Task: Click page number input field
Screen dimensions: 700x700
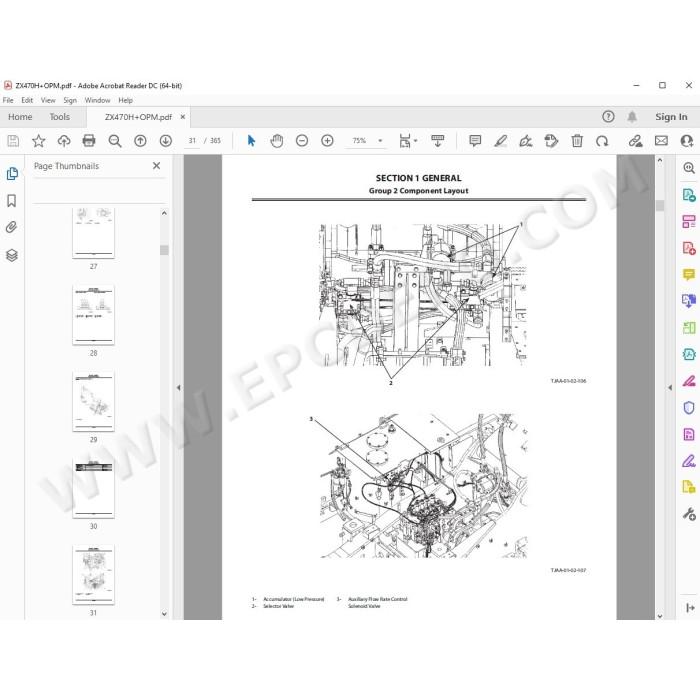Action: [192, 141]
